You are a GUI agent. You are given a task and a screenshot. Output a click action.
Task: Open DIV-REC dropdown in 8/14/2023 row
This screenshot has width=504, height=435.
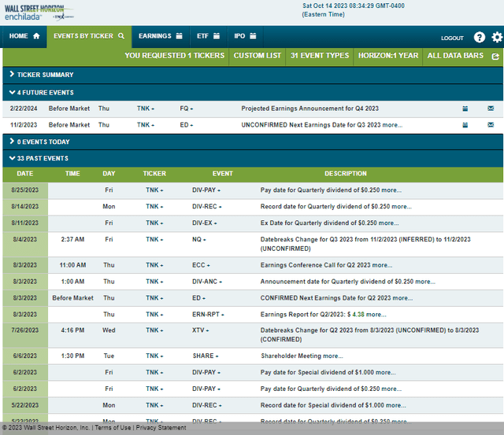[207, 206]
